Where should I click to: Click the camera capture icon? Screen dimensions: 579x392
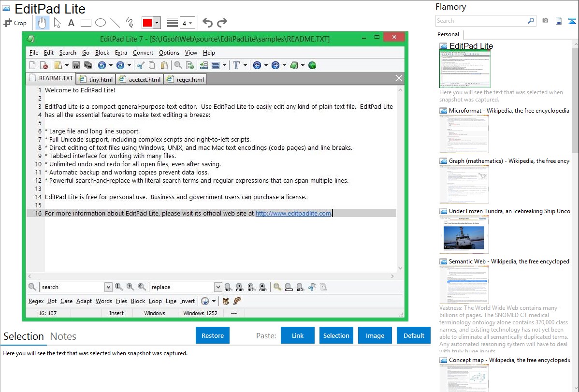coord(545,21)
